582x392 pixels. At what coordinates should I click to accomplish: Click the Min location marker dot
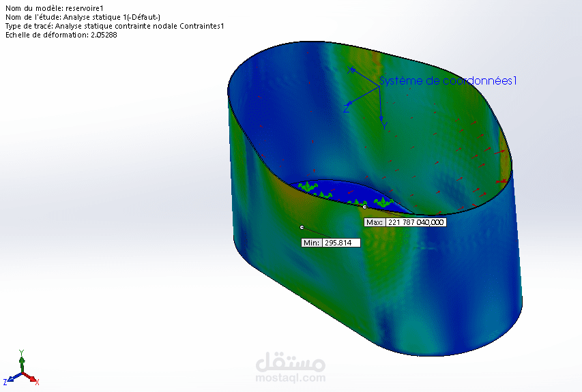(302, 227)
